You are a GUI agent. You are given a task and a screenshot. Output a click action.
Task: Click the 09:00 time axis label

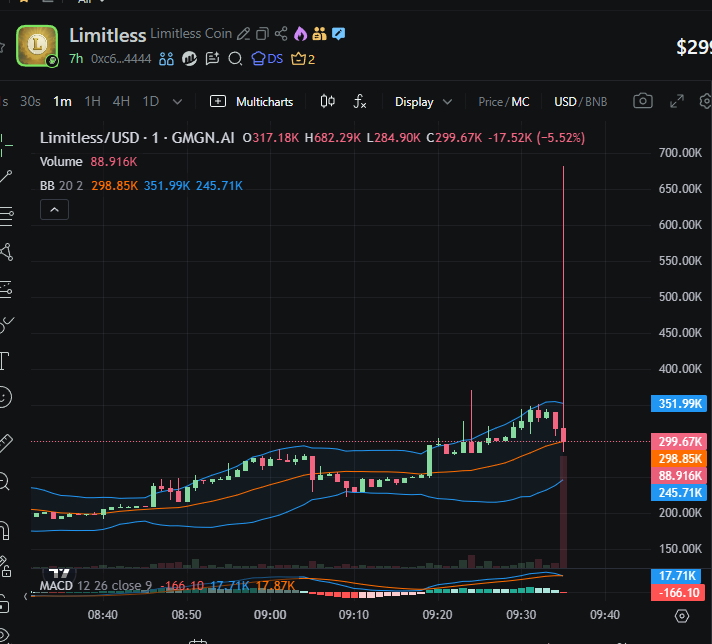click(x=270, y=615)
